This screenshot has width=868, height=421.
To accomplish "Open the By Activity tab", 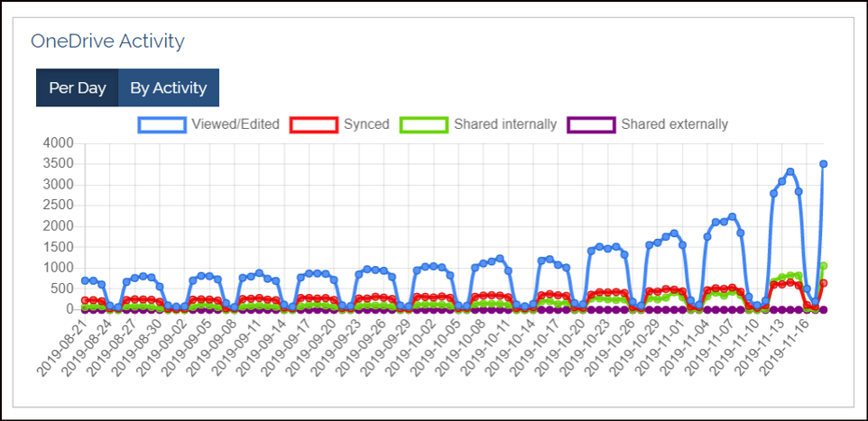I will (168, 87).
